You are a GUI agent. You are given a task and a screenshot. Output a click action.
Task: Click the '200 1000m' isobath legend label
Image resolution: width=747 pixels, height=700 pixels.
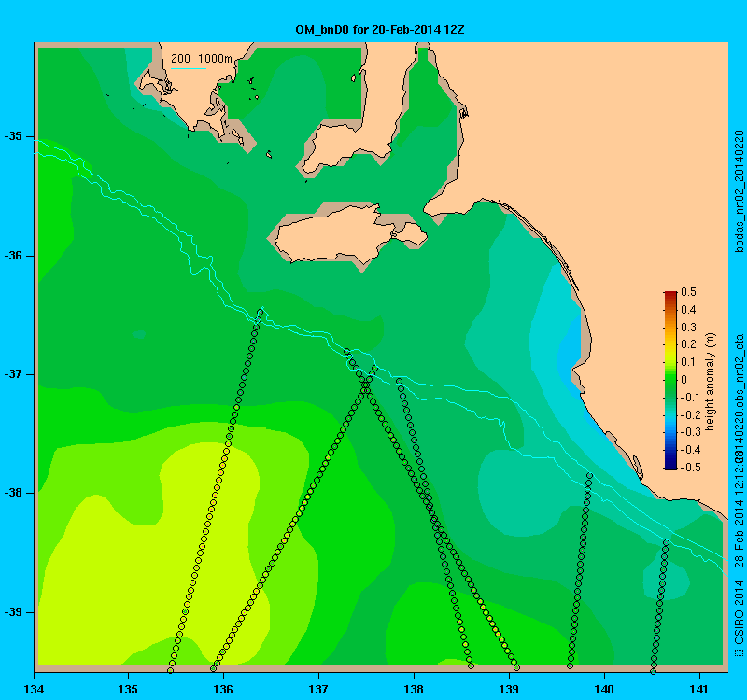pos(202,59)
